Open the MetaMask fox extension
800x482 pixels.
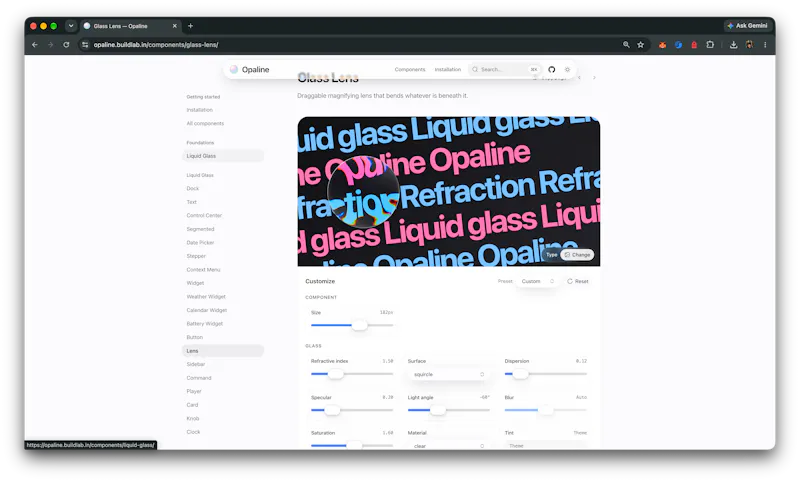[x=662, y=45]
